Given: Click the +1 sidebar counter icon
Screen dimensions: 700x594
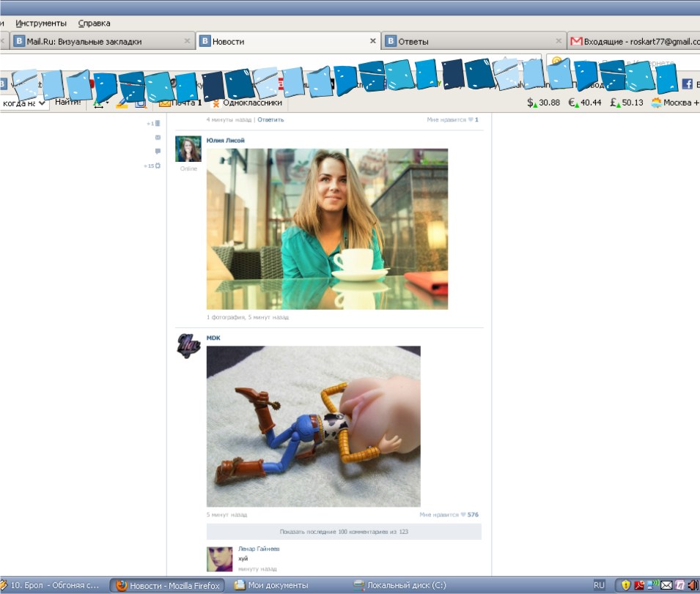Looking at the screenshot, I should click(158, 123).
